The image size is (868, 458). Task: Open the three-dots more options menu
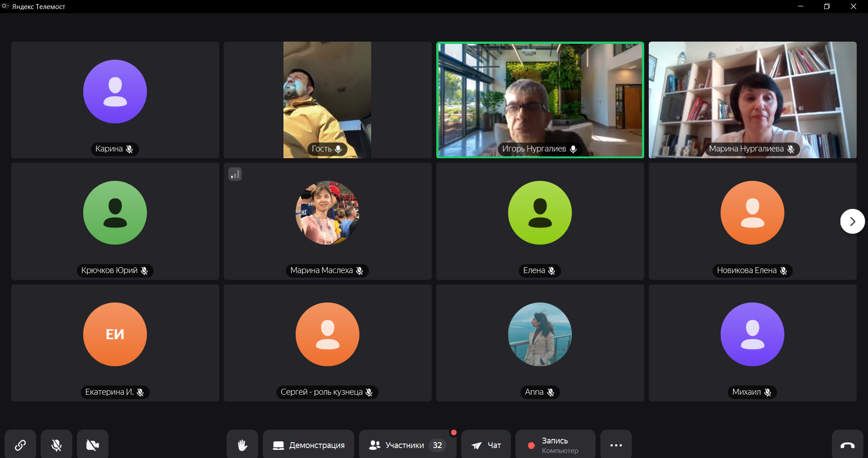click(616, 445)
